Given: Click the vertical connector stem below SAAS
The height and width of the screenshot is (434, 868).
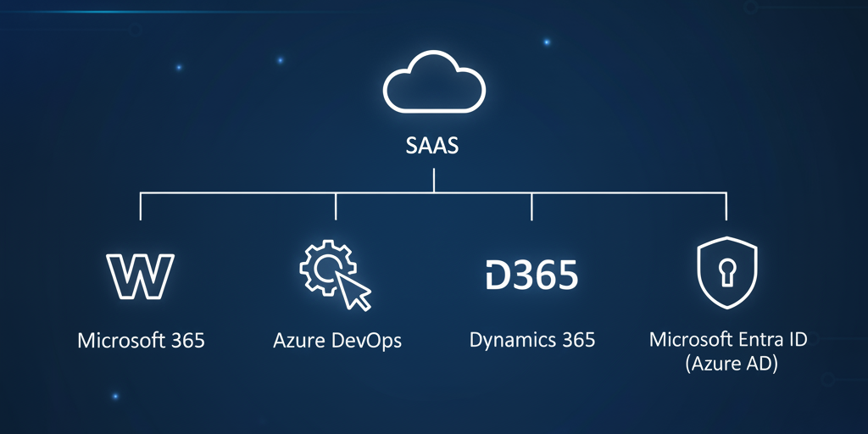Looking at the screenshot, I should [x=434, y=181].
